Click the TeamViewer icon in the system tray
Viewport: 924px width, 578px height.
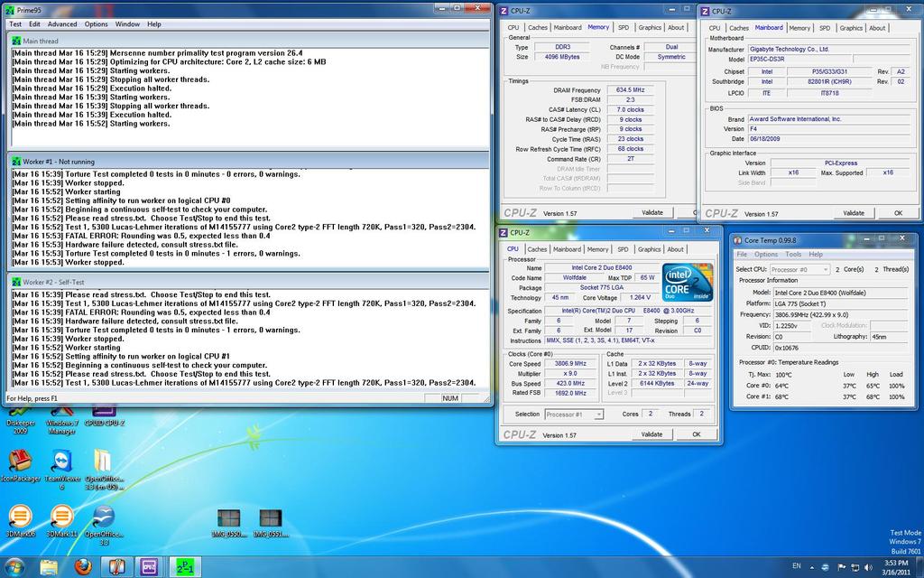tap(826, 567)
